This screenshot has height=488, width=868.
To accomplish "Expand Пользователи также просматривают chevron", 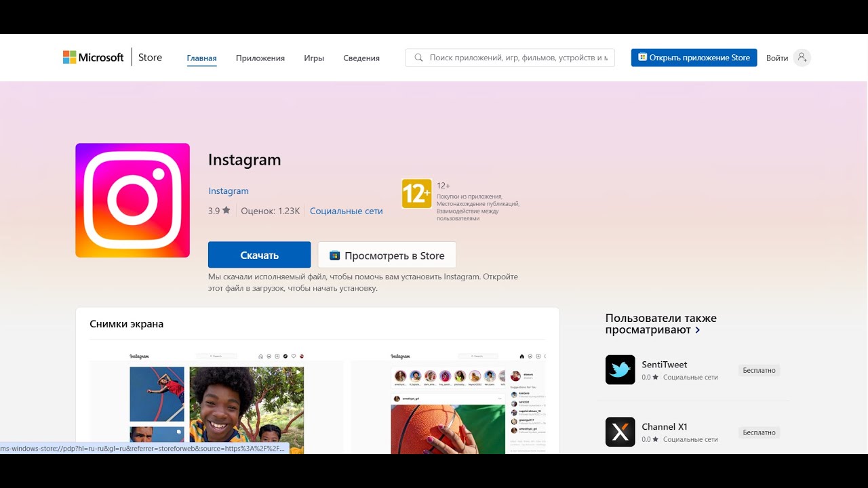I will tap(698, 330).
